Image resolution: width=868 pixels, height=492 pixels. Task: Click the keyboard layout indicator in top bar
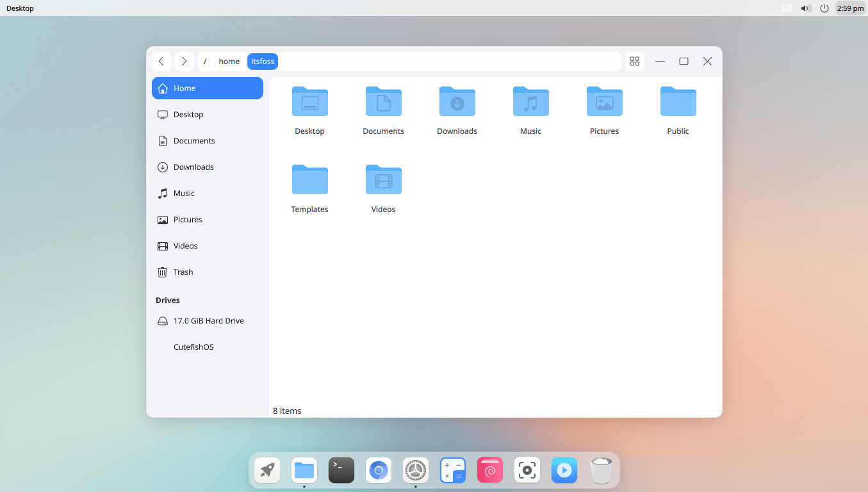(x=786, y=8)
